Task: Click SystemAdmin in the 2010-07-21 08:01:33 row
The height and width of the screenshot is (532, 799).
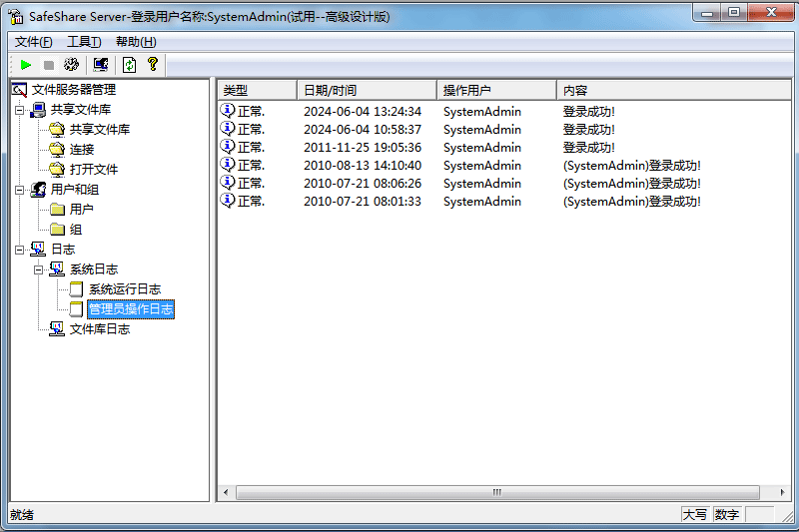Action: click(482, 202)
